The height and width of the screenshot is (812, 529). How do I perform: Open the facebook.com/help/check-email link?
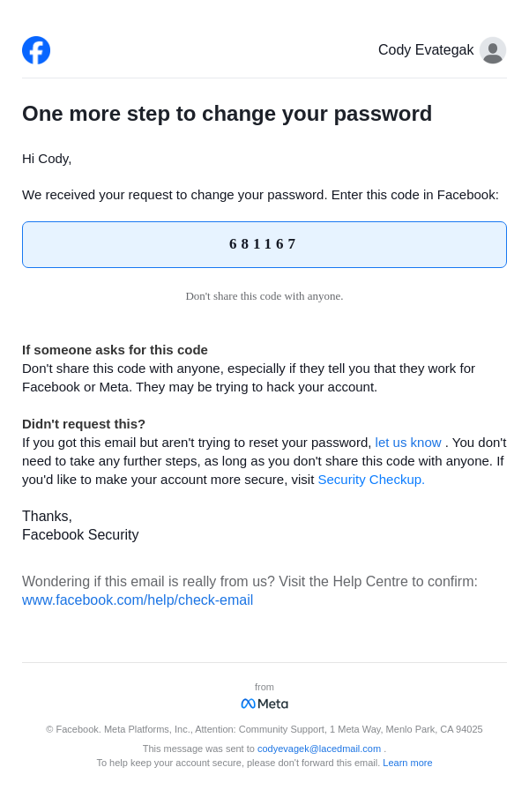pos(138,600)
